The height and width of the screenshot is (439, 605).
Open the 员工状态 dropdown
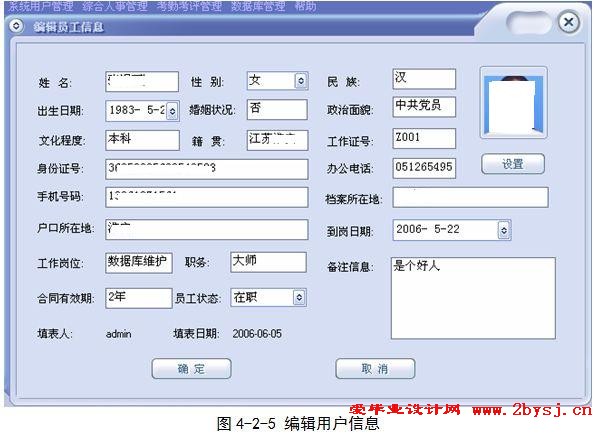click(x=299, y=297)
